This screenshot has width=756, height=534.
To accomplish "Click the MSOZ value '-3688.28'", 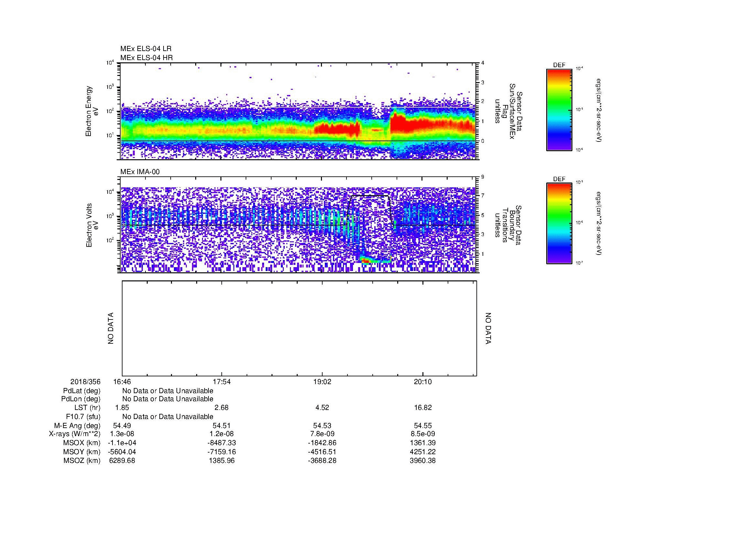I will (x=322, y=461).
